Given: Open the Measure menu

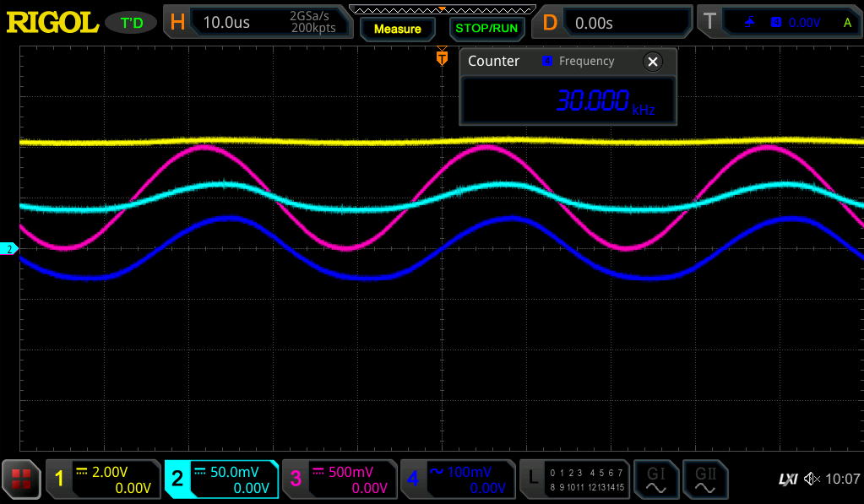Looking at the screenshot, I should point(397,29).
